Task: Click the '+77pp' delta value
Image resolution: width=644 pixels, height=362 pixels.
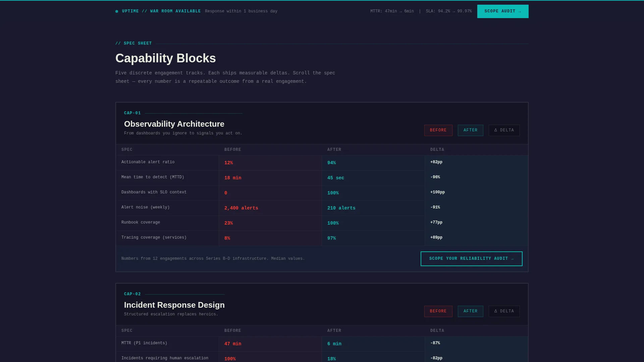Action: [x=436, y=223]
